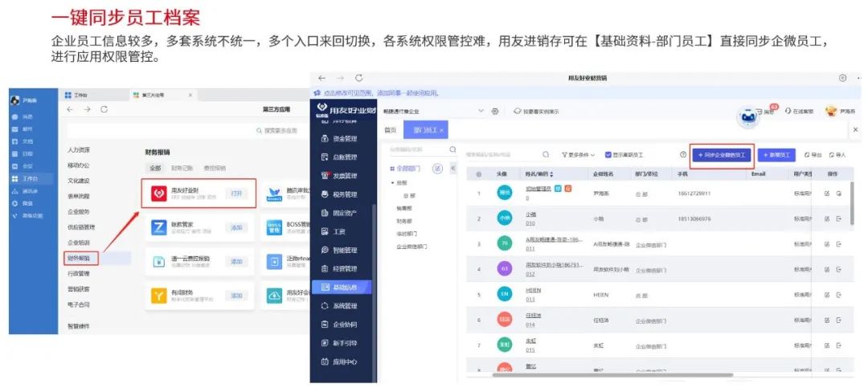Switch to 工作台 tab
Viewport: 868px width, 392px height.
click(76, 95)
